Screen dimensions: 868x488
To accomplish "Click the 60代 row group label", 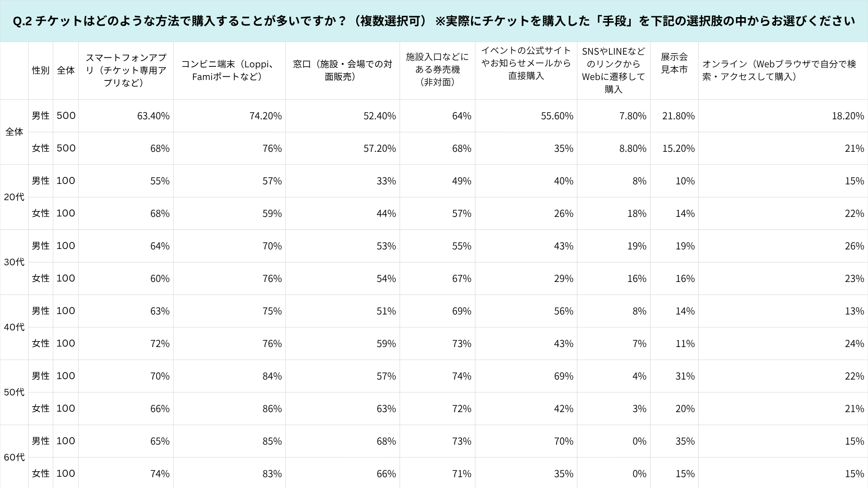I will click(x=14, y=457).
